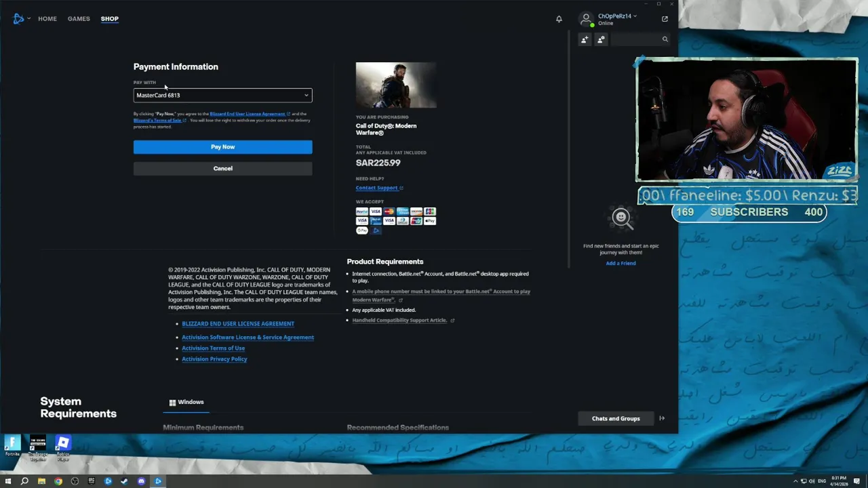868x488 pixels.
Task: Open Blizzard End User License Agreement inline link
Action: coord(250,114)
